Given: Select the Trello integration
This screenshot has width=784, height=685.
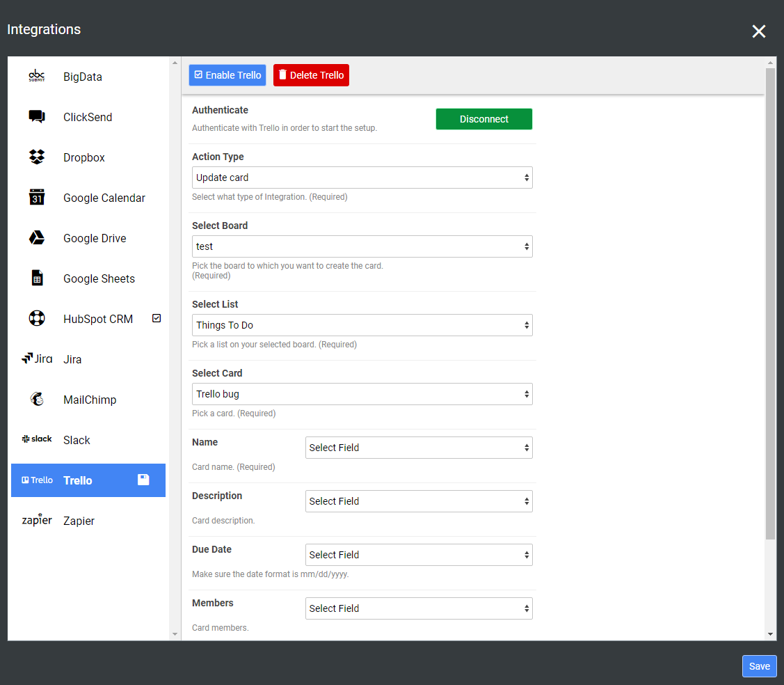Looking at the screenshot, I should click(88, 480).
